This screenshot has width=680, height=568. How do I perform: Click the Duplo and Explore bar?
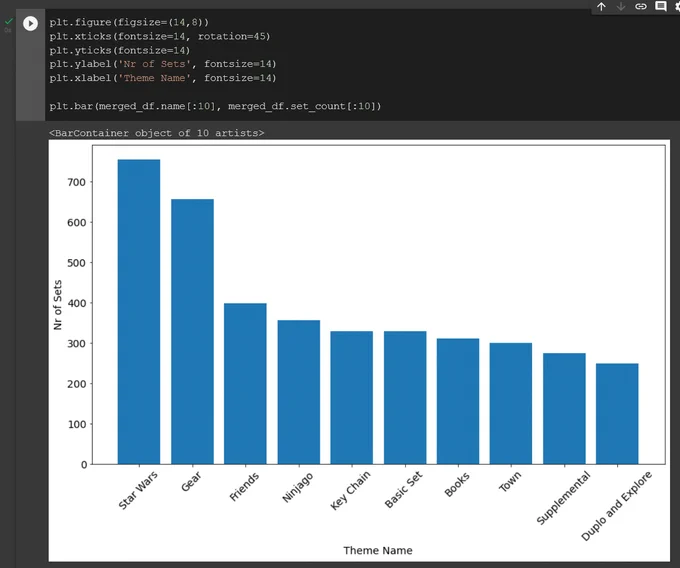(x=617, y=414)
